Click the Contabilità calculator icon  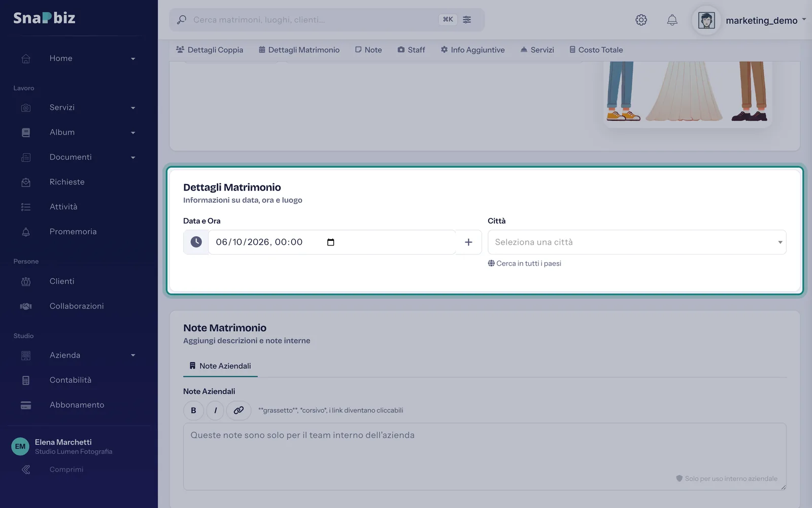point(26,380)
